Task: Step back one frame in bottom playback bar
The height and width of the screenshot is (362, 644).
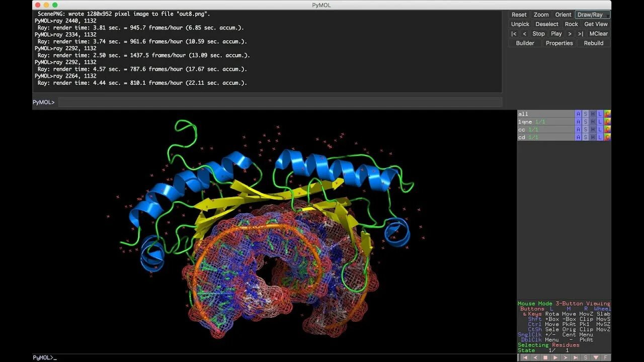Action: click(535, 357)
